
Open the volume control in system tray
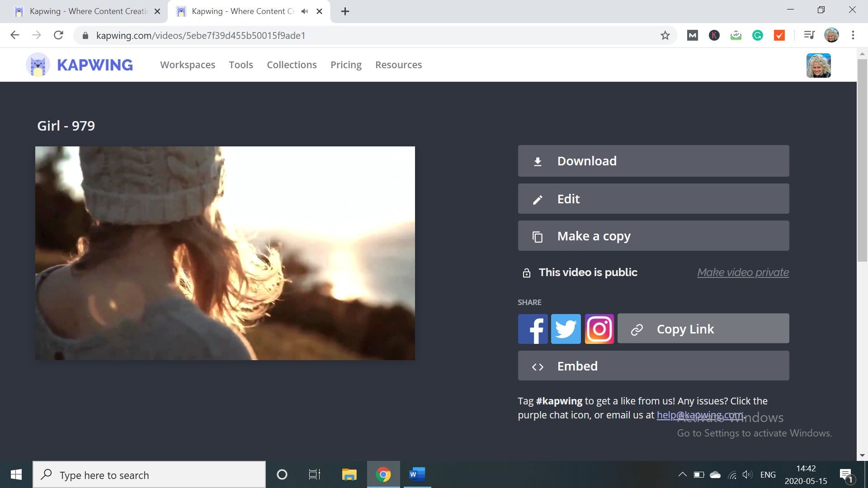747,474
